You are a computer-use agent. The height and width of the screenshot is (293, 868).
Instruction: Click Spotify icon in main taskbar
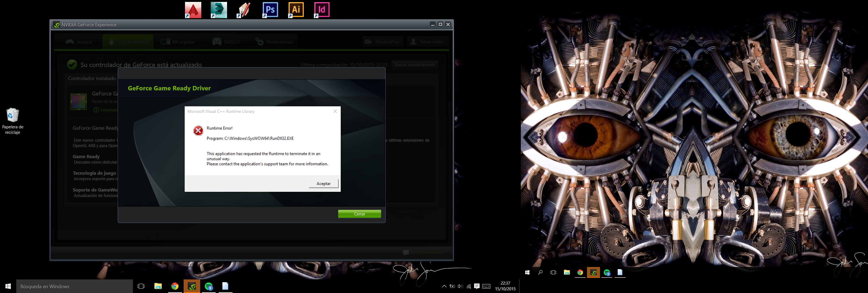pos(209,286)
